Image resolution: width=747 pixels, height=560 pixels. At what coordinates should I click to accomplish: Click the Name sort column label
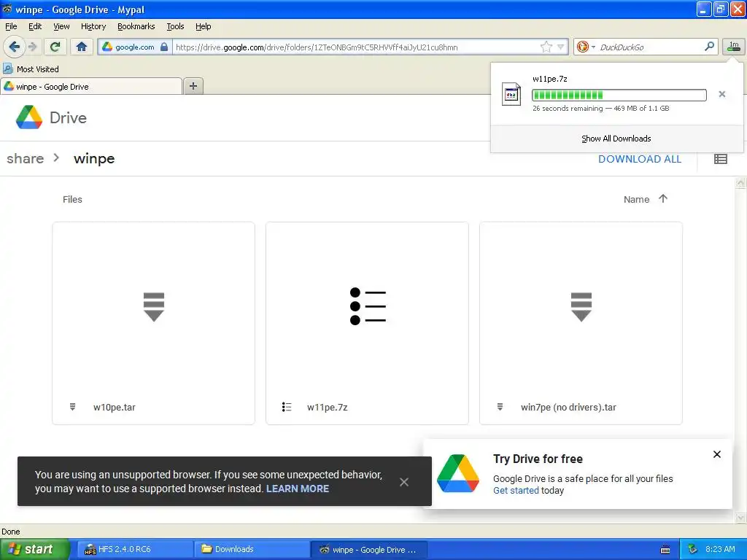click(636, 200)
